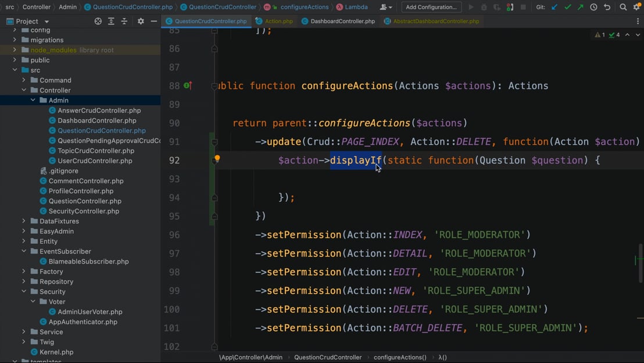Click Collapse All icon in Project panel
This screenshot has height=363, width=644.
pyautogui.click(x=124, y=22)
